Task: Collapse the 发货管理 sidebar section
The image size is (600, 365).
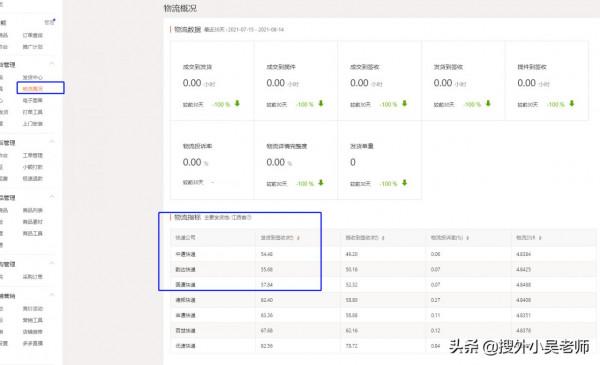Action: [52, 64]
